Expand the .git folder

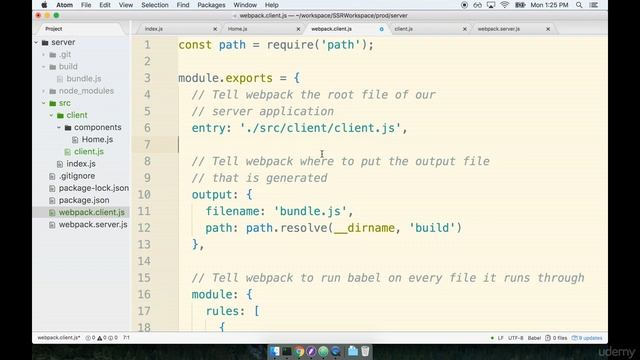click(44, 55)
